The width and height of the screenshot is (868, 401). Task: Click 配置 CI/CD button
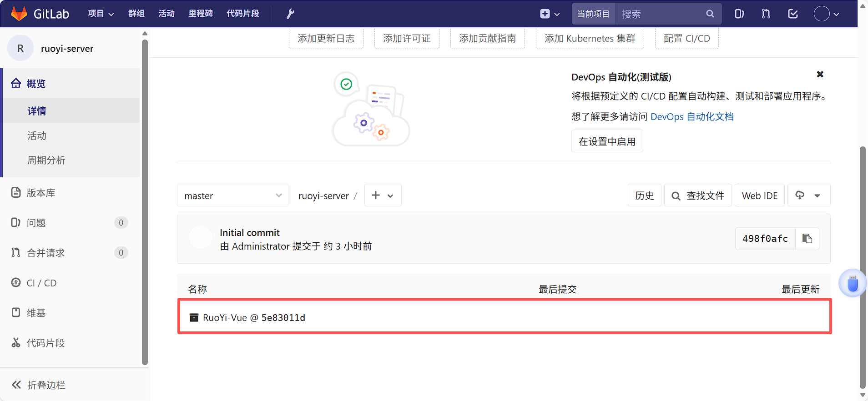(686, 38)
